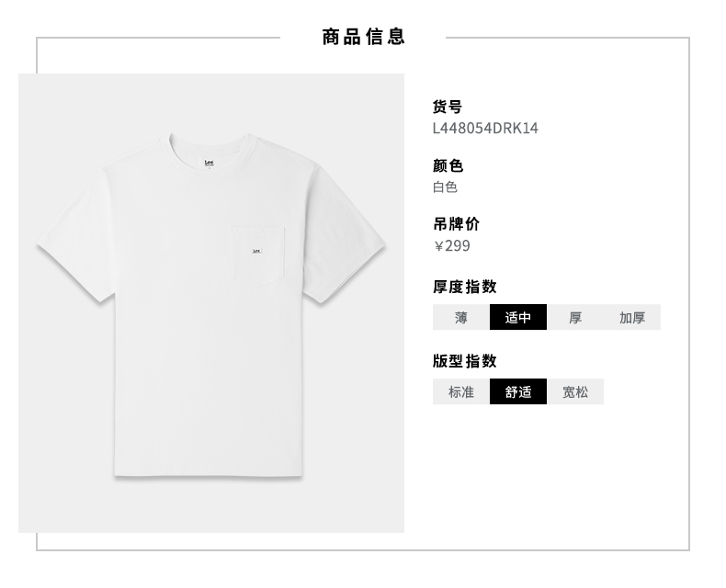Click the Lee neck label inside collar
The image size is (726, 588).
click(x=210, y=163)
